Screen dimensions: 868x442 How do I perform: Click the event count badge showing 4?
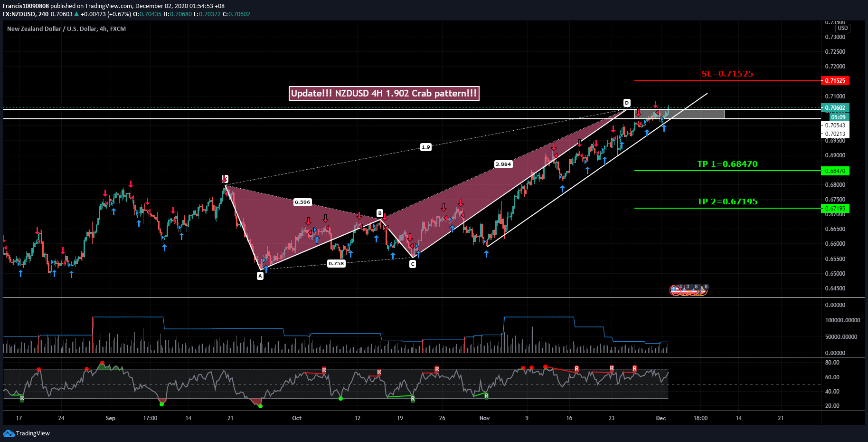click(680, 287)
